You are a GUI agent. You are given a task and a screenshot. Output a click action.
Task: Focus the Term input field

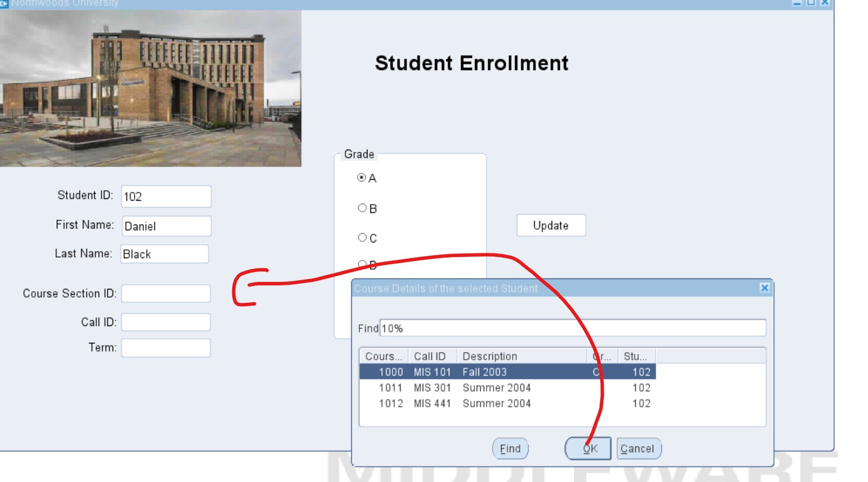coord(166,348)
